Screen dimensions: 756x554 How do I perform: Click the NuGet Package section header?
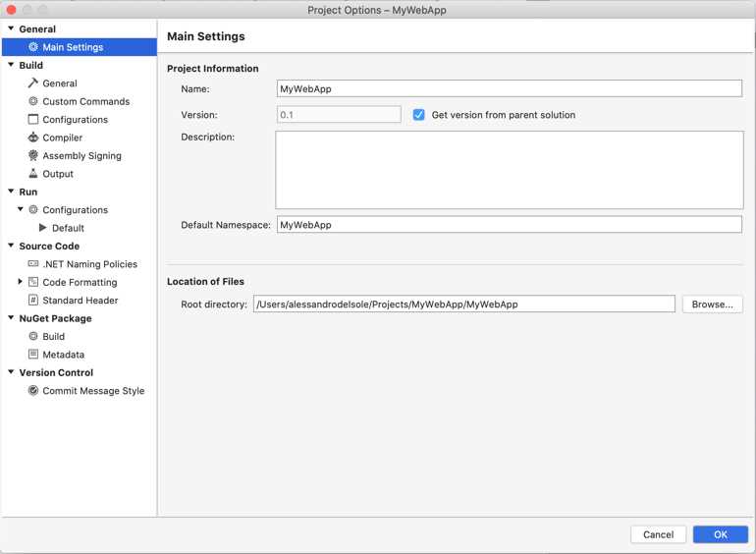(x=55, y=318)
